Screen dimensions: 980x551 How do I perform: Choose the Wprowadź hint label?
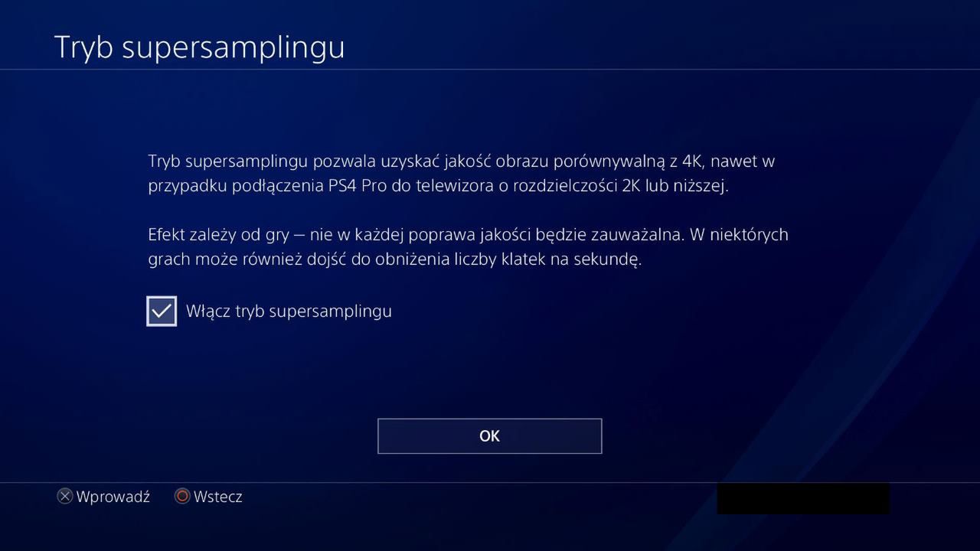click(113, 497)
